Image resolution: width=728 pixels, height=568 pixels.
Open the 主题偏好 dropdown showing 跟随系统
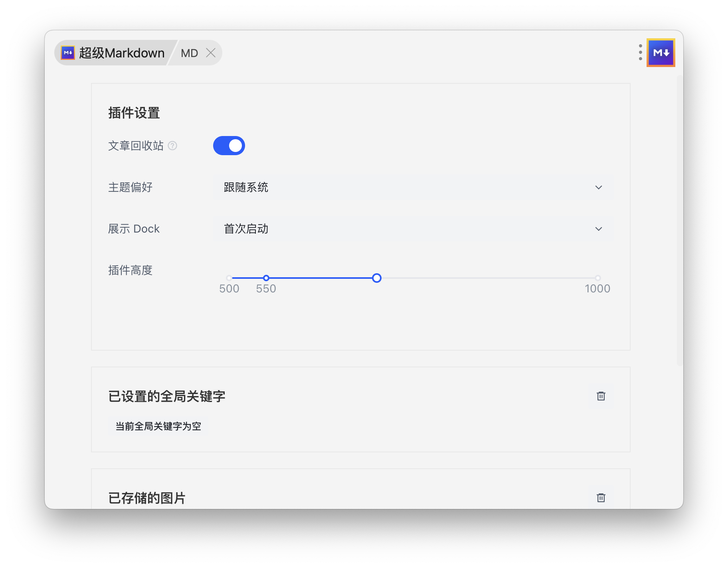click(x=413, y=187)
